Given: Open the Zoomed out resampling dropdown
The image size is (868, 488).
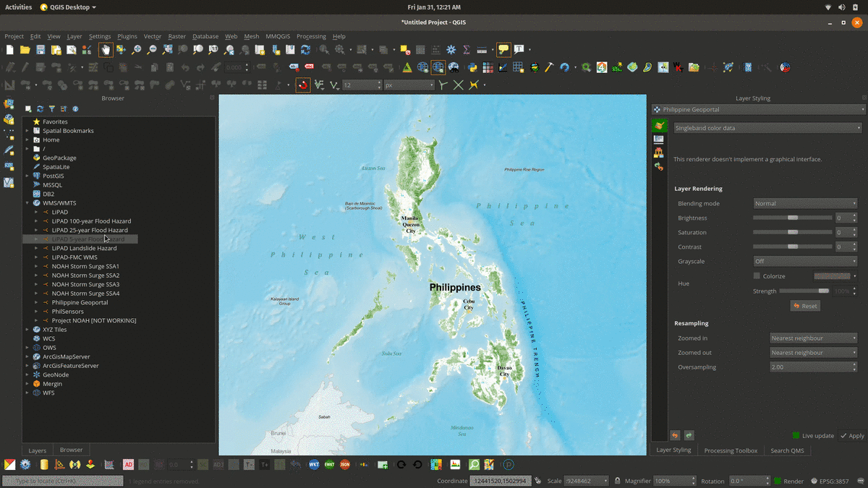Looking at the screenshot, I should (x=814, y=352).
